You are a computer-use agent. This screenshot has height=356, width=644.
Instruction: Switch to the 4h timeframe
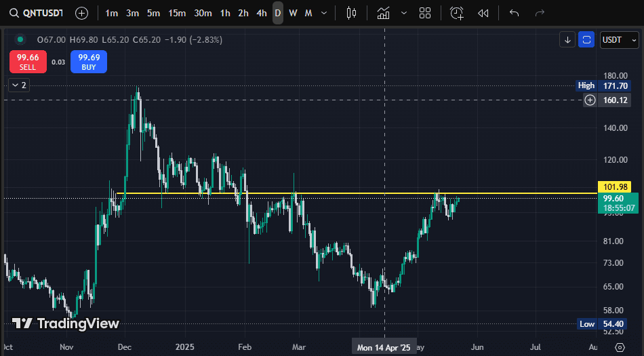262,13
